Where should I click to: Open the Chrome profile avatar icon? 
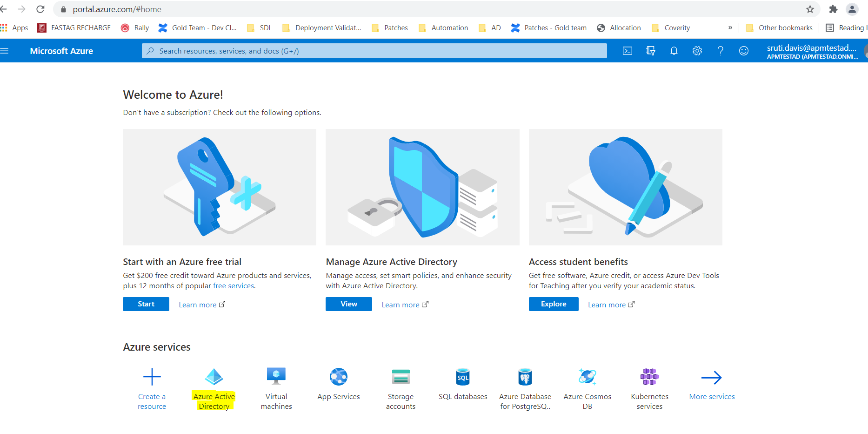click(x=852, y=9)
